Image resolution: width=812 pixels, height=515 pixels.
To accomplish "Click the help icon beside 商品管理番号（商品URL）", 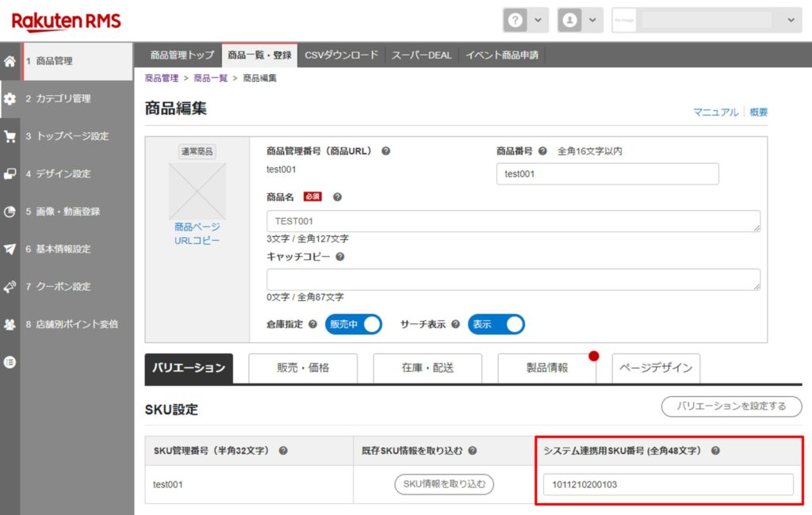I will 385,151.
